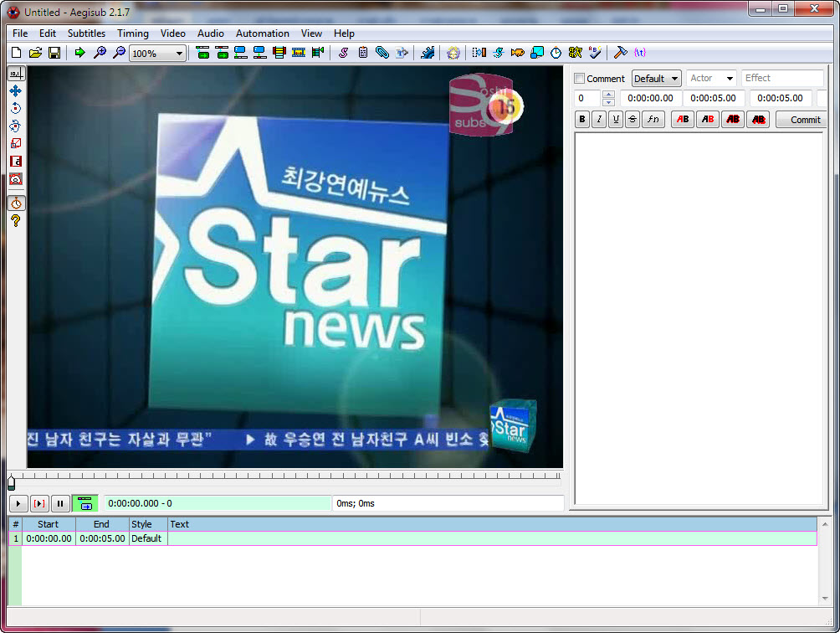The image size is (840, 633).
Task: Open the Properties clipboard icon
Action: (x=362, y=53)
